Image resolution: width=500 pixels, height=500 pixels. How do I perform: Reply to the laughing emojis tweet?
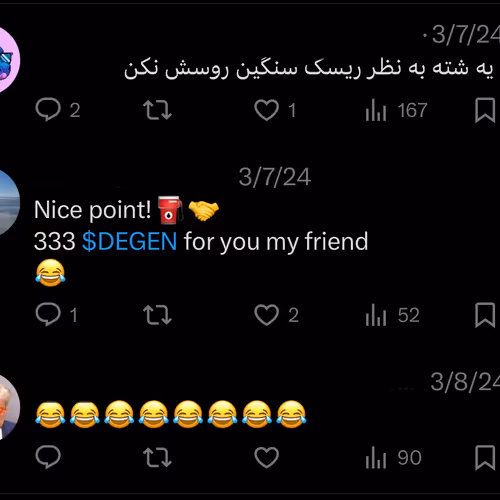click(48, 457)
